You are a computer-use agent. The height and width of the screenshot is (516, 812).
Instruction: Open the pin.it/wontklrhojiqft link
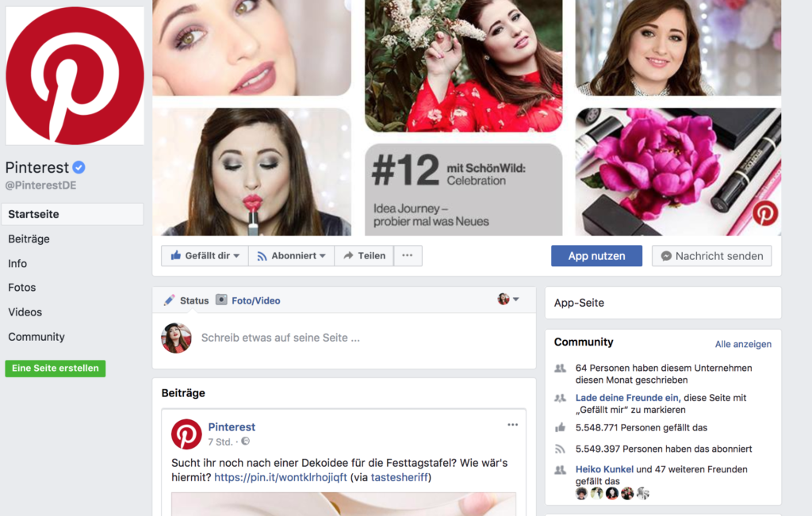(281, 477)
